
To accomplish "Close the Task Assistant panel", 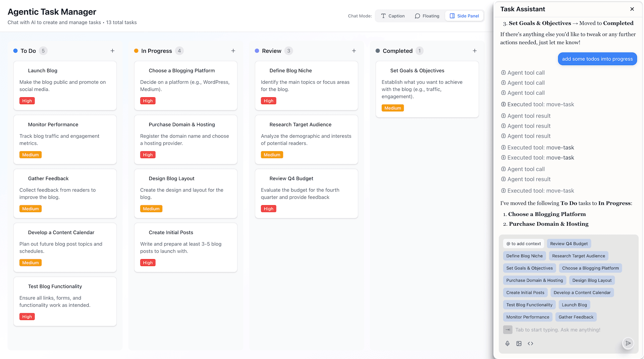I will point(632,9).
